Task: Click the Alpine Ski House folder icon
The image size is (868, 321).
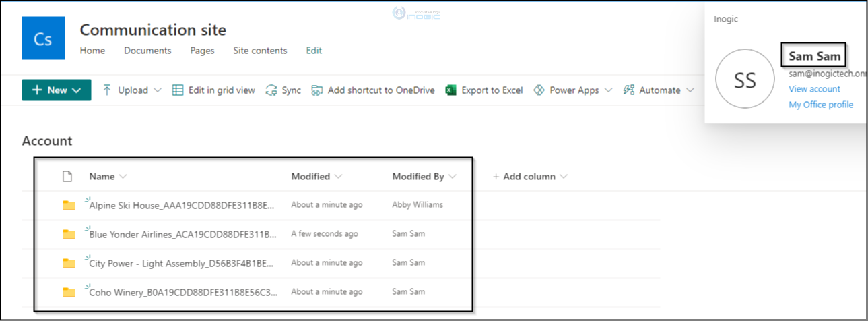Action: point(69,205)
